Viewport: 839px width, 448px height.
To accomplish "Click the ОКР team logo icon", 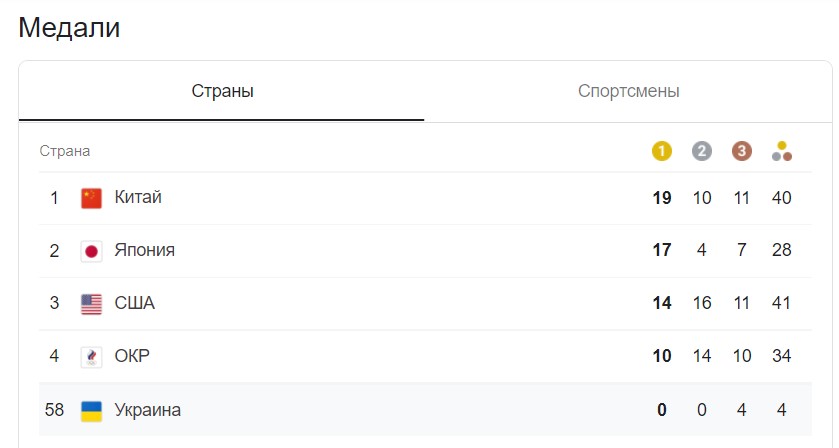I will tap(91, 356).
